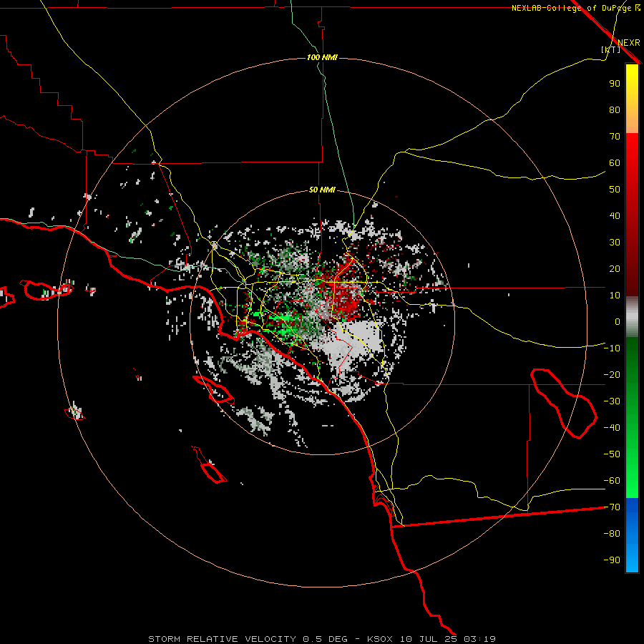Click the KSOX station identifier in the caption
This screenshot has height=644, width=644.
(x=380, y=639)
